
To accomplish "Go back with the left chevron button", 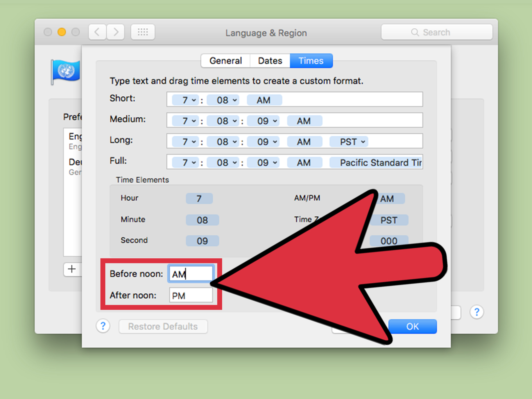I will tap(97, 32).
